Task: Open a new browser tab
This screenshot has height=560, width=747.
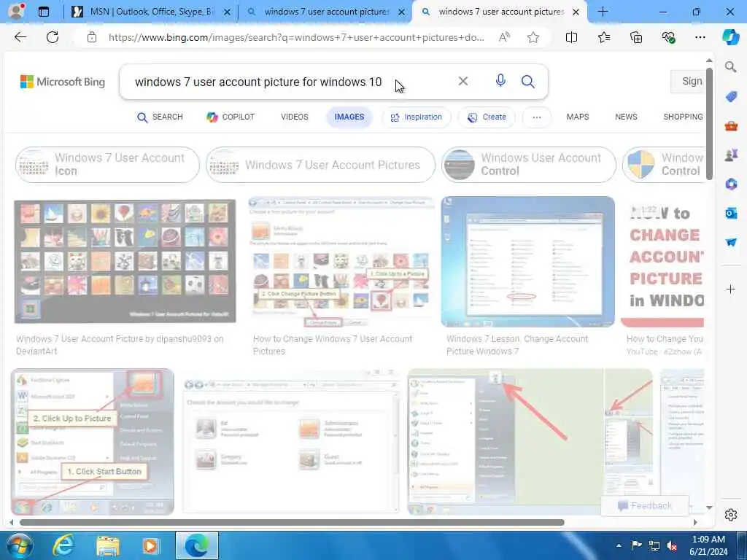Action: click(x=603, y=12)
